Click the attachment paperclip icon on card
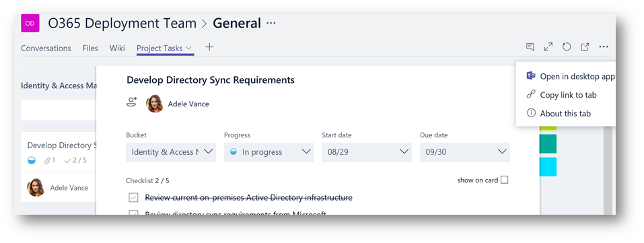This screenshot has width=644, height=243. pos(47,161)
